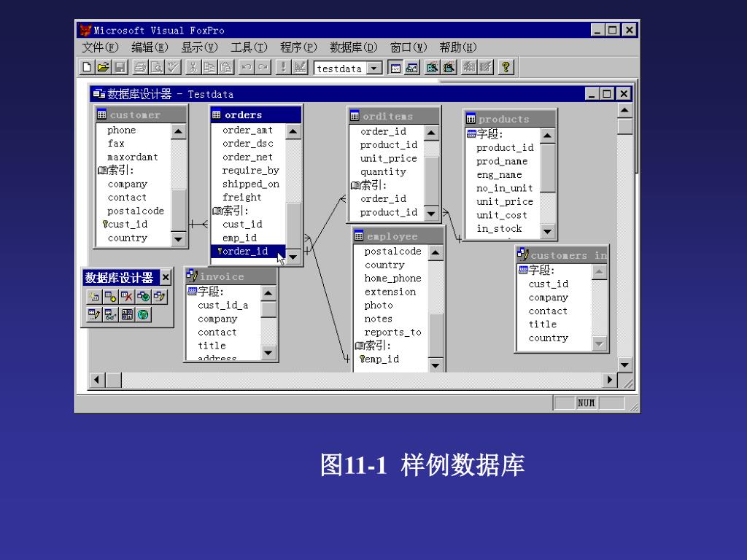Click the Print toolbar icon
This screenshot has width=747, height=560.
(x=139, y=67)
